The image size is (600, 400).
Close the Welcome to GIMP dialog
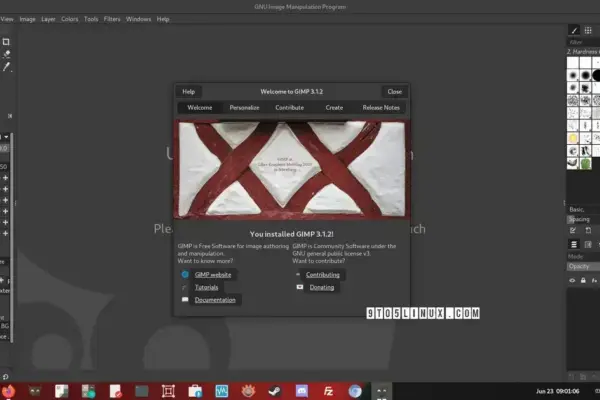point(395,92)
